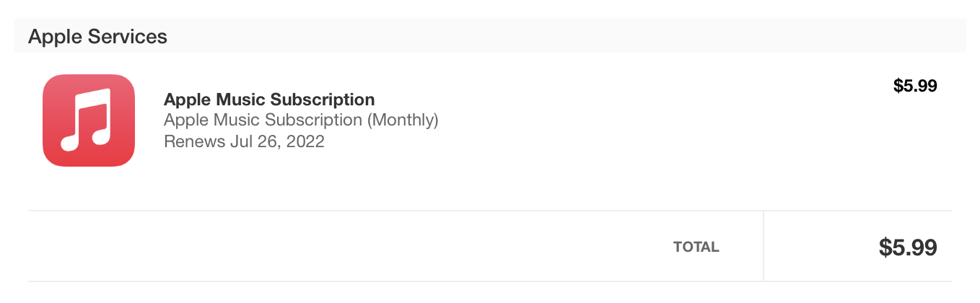This screenshot has width=980, height=303.
Task: Click the "TOTAL" label
Action: [x=696, y=247]
